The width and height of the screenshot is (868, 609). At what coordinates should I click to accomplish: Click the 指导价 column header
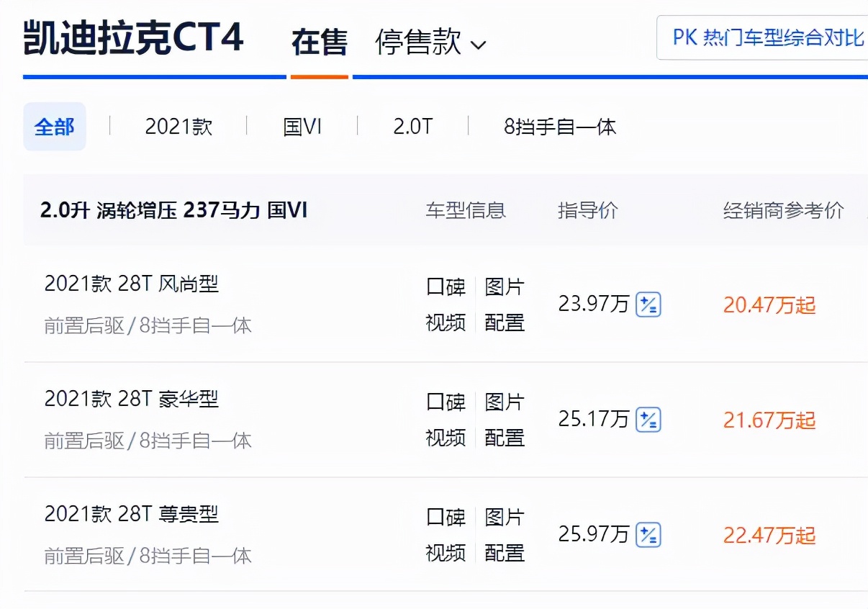[588, 210]
